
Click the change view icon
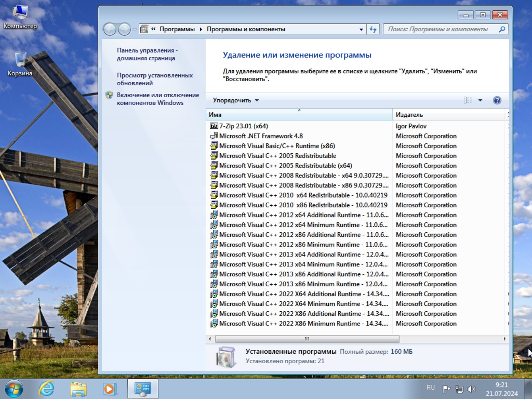tap(468, 100)
